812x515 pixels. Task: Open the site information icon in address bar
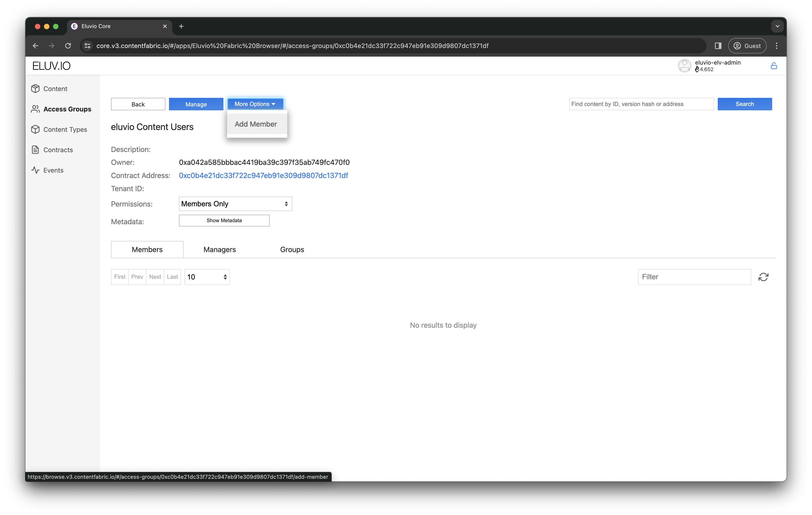coord(87,46)
